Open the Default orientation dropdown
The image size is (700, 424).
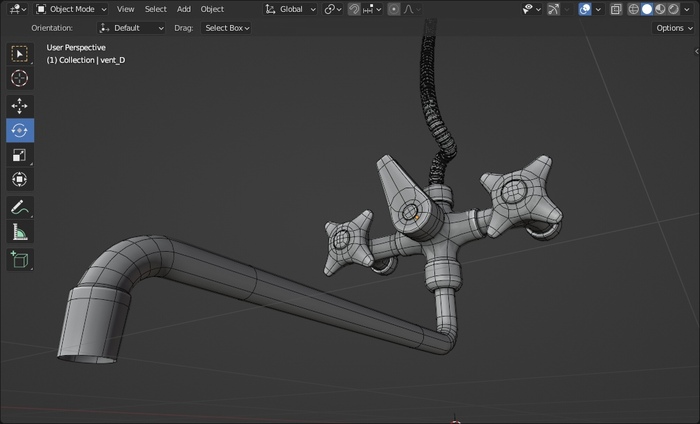click(132, 28)
